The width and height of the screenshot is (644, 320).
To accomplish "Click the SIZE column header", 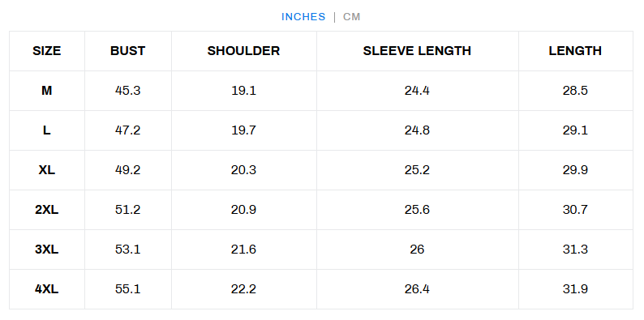I will coord(47,51).
